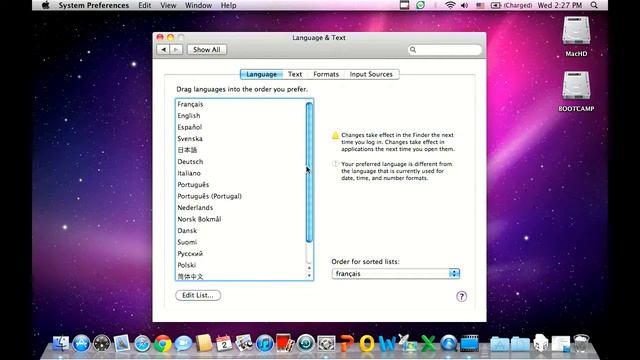The width and height of the screenshot is (640, 360).
Task: Open the Trash in the dock
Action: [581, 343]
